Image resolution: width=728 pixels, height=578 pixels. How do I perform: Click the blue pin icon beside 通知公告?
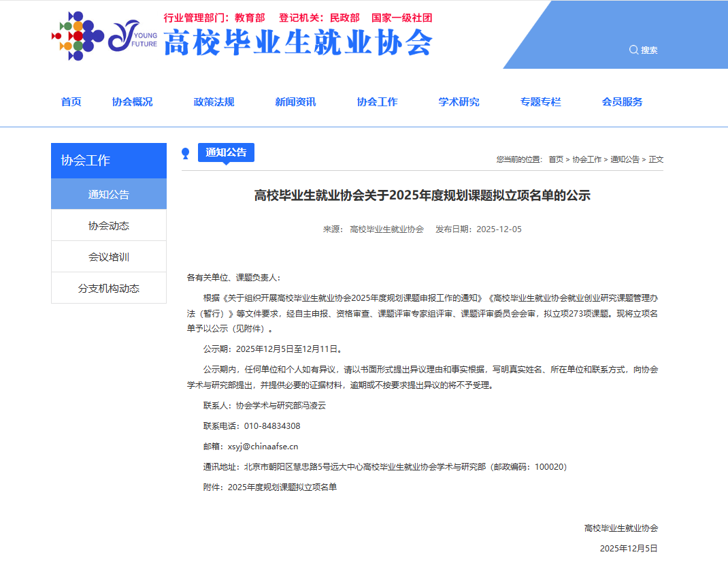pos(185,154)
